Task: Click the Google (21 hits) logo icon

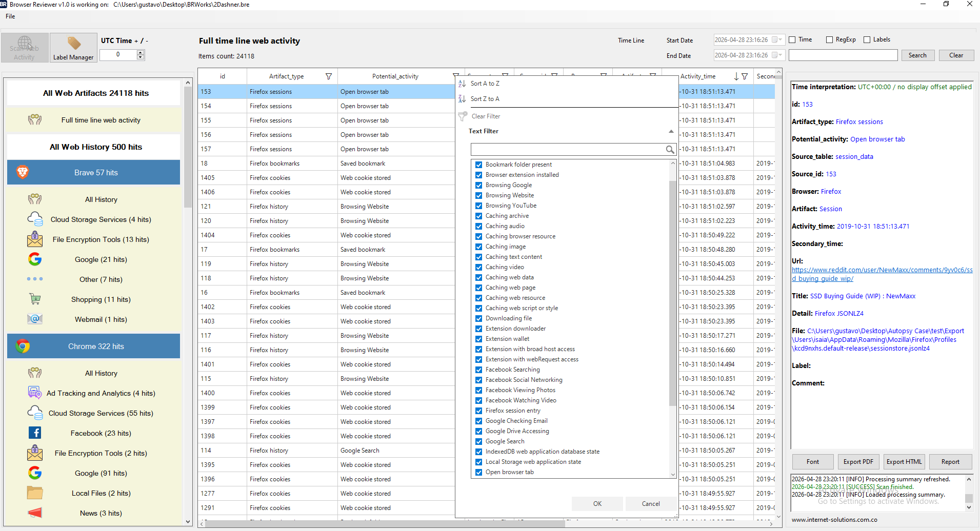Action: tap(35, 259)
